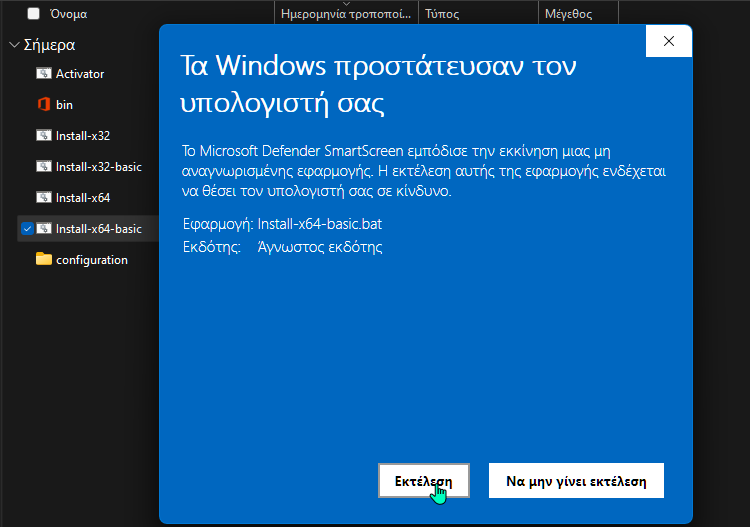Click the configuration folder name

(92, 260)
